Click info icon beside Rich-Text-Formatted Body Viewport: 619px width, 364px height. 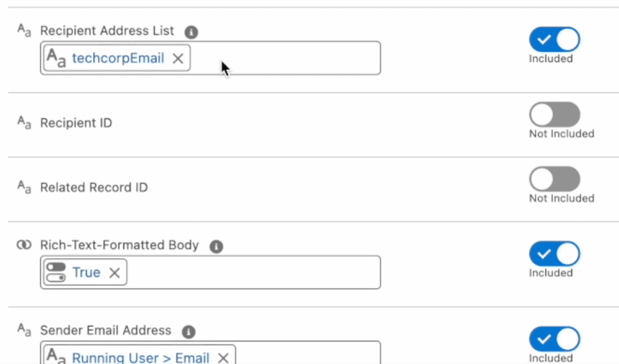pyautogui.click(x=216, y=247)
